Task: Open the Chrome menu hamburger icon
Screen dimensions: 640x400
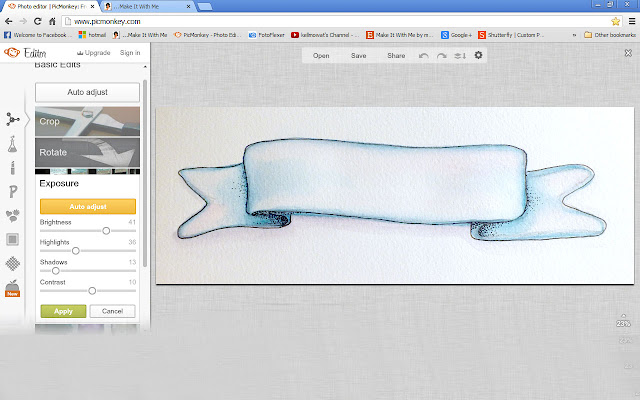Action: coord(632,21)
